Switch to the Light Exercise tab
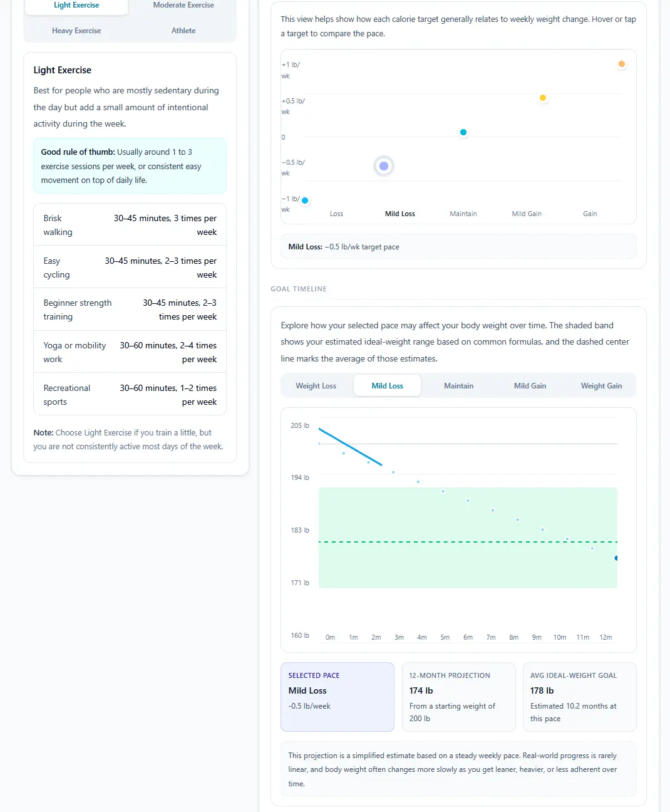This screenshot has height=812, width=670. click(76, 6)
